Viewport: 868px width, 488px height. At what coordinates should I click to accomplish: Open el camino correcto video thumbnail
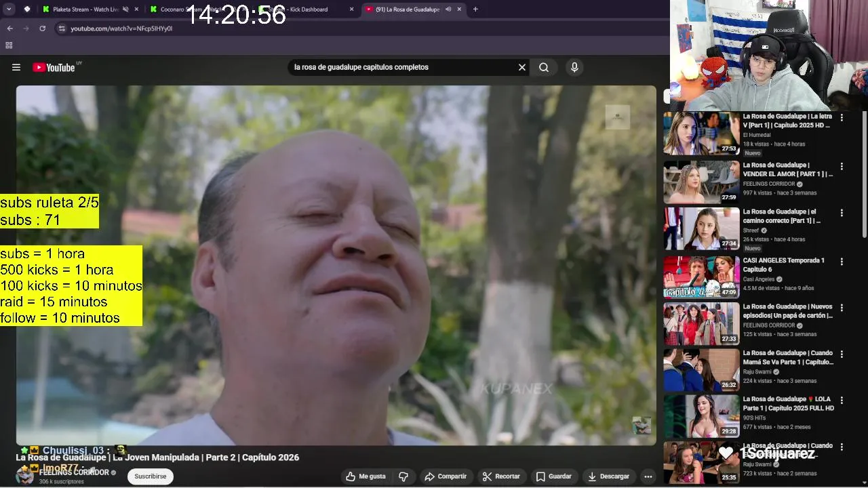(701, 229)
